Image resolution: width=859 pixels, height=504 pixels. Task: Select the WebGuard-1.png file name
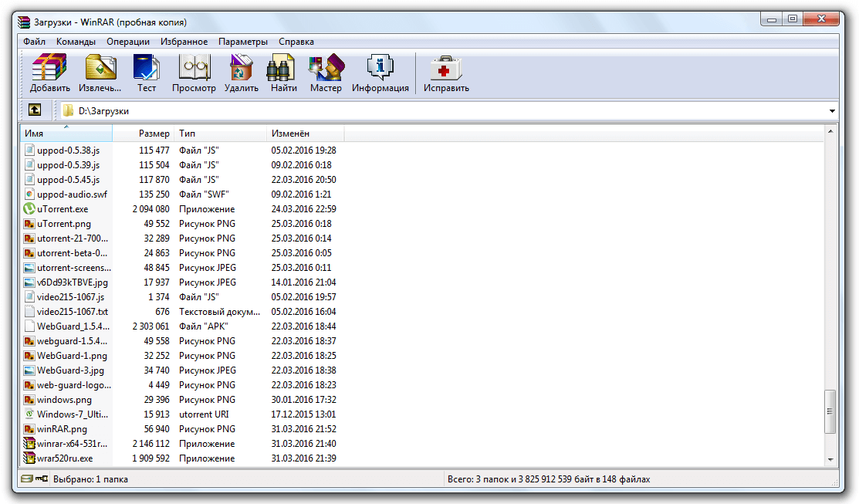tap(73, 356)
